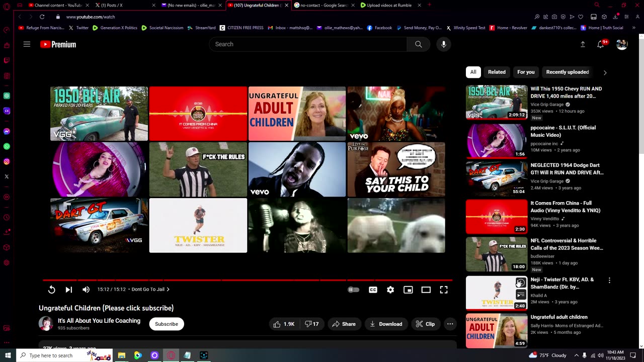This screenshot has height=362, width=644.
Task: Open CITIZEN FREE PRESS bookmark
Action: point(242,28)
